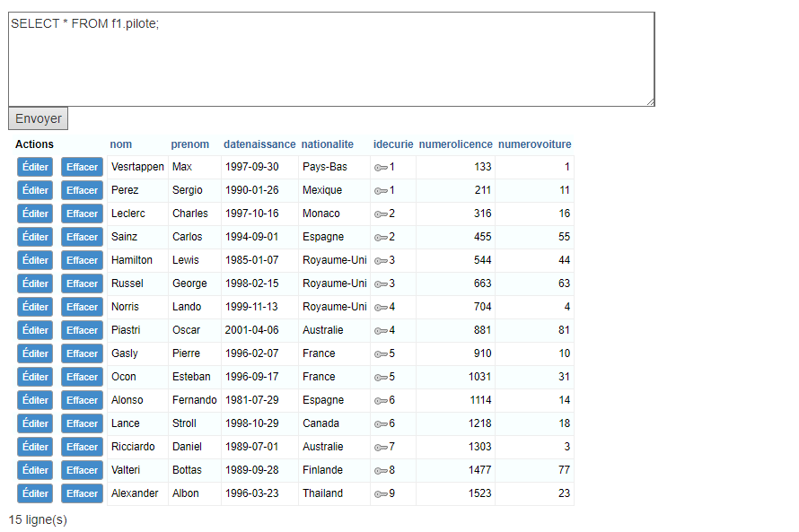Delete the Perez row with Effacer
Screen dimensions: 799x532
pyautogui.click(x=82, y=190)
